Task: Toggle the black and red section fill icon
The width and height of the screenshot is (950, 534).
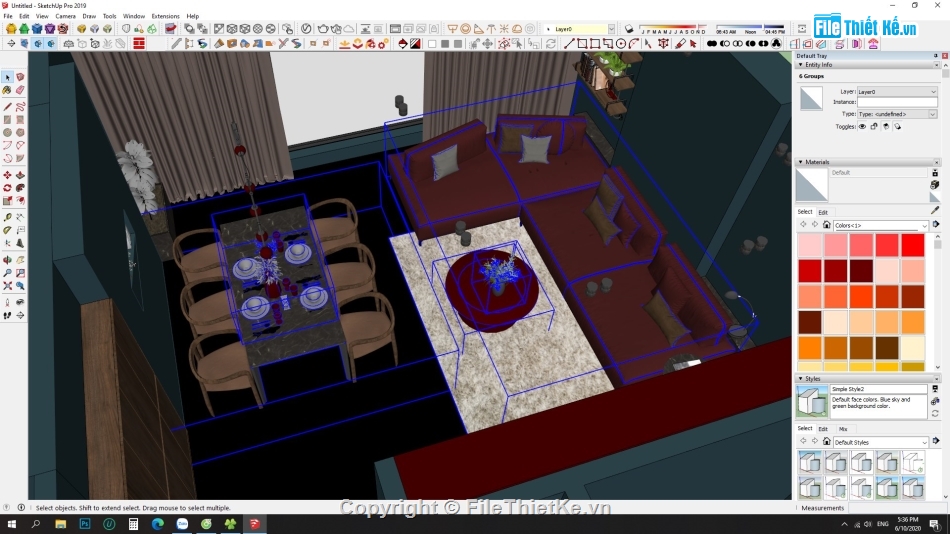Action: click(415, 44)
